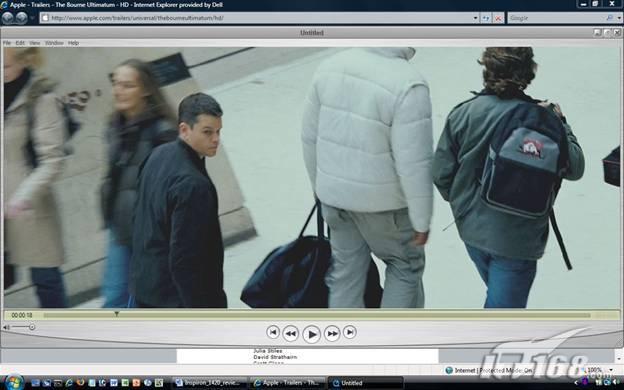Expand the address bar history dropdown
Viewport: 624px width, 390px height.
pyautogui.click(x=475, y=18)
